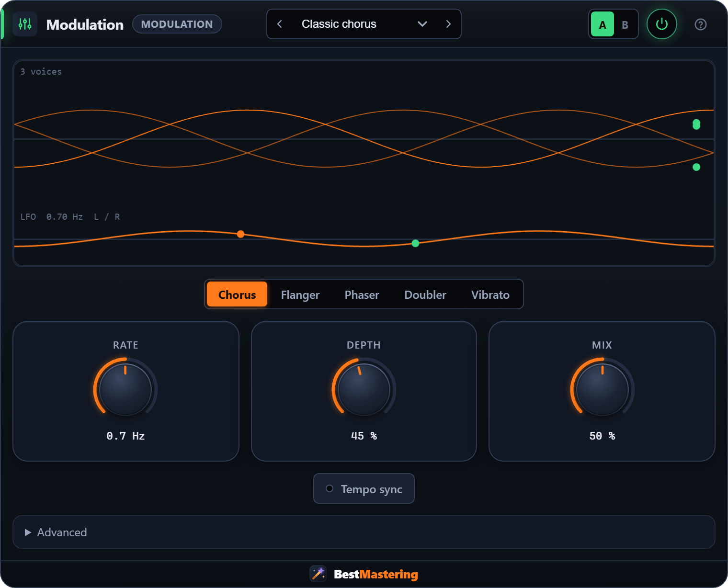Viewport: 728px width, 588px height.
Task: Click the Modulation sliders icon
Action: pos(25,24)
